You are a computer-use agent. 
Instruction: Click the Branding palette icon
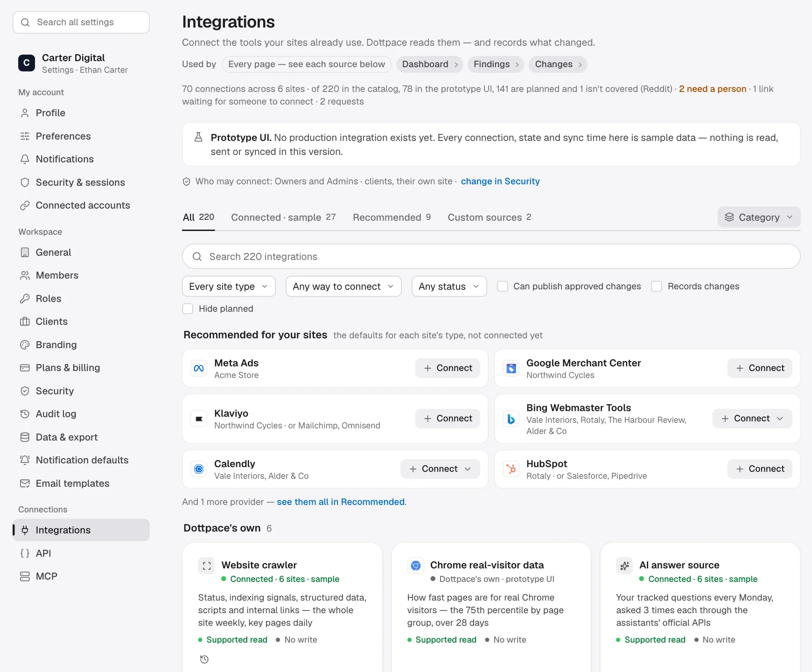tap(25, 345)
